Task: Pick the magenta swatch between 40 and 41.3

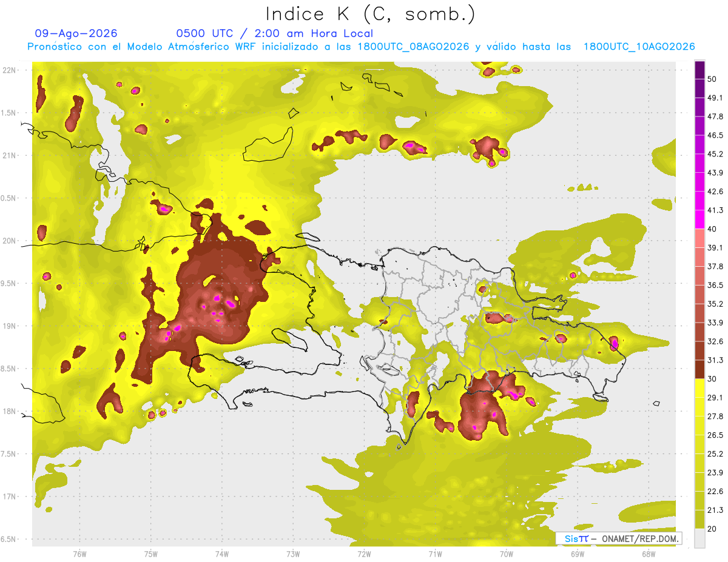Action: click(699, 219)
